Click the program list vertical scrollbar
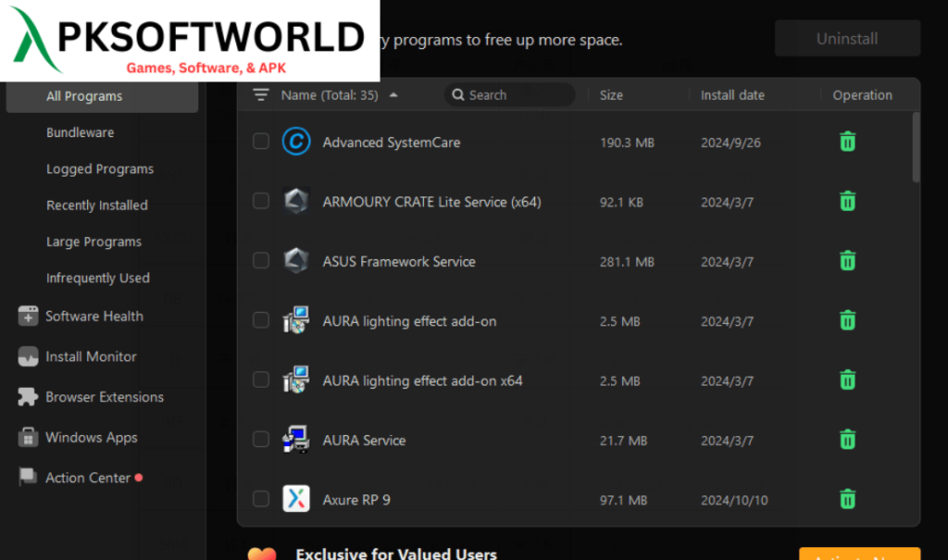 916,147
